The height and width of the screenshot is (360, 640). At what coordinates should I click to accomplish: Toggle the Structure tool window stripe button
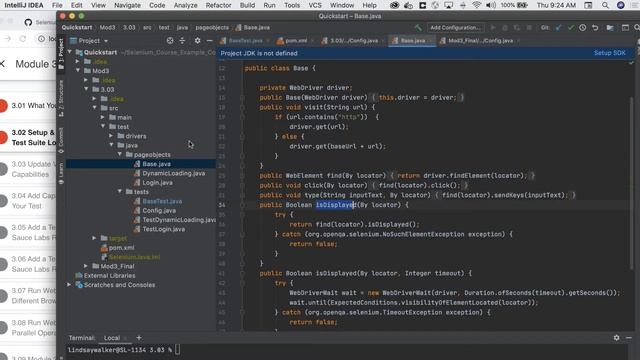click(61, 98)
